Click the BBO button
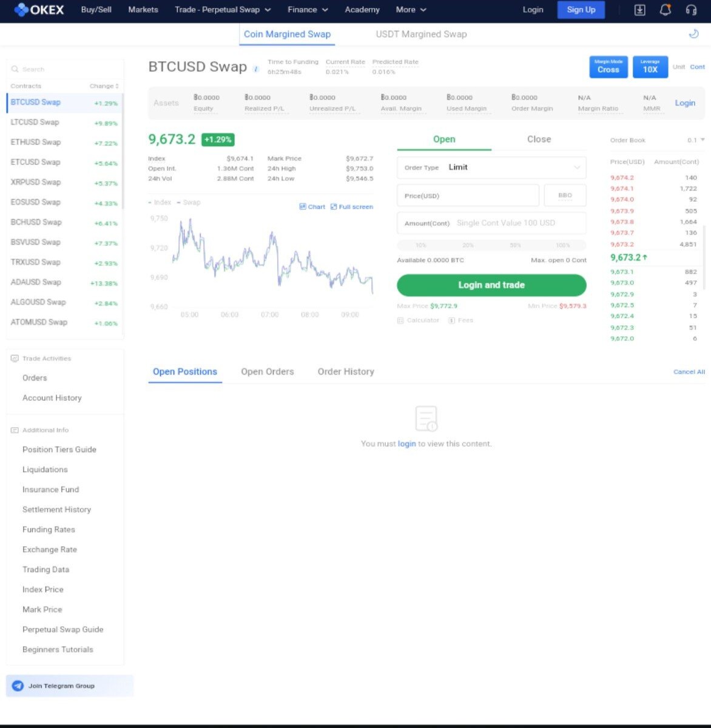This screenshot has width=711, height=728. click(x=565, y=195)
